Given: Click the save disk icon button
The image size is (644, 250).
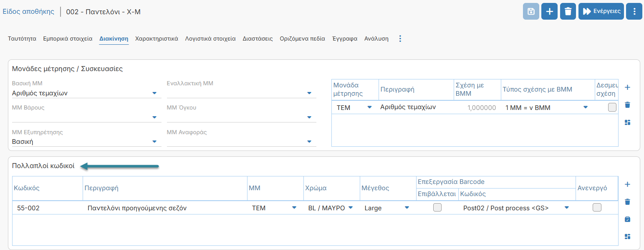Looking at the screenshot, I should pos(531,11).
